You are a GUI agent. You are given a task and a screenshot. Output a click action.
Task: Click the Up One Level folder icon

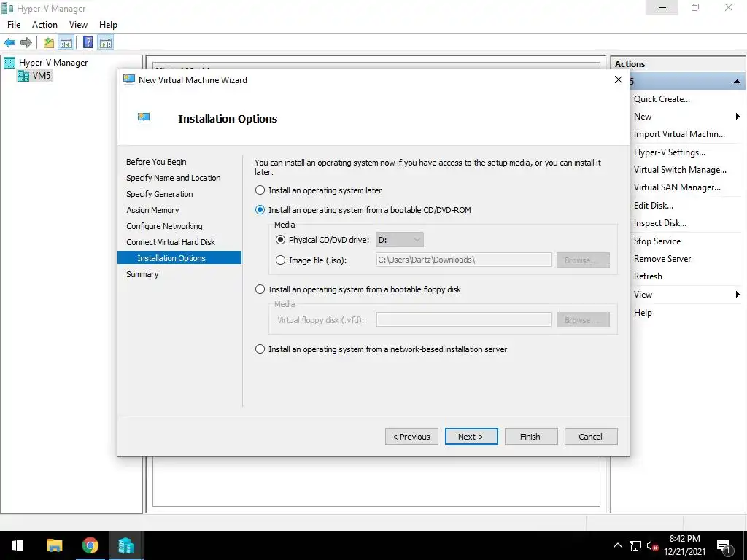(x=49, y=43)
